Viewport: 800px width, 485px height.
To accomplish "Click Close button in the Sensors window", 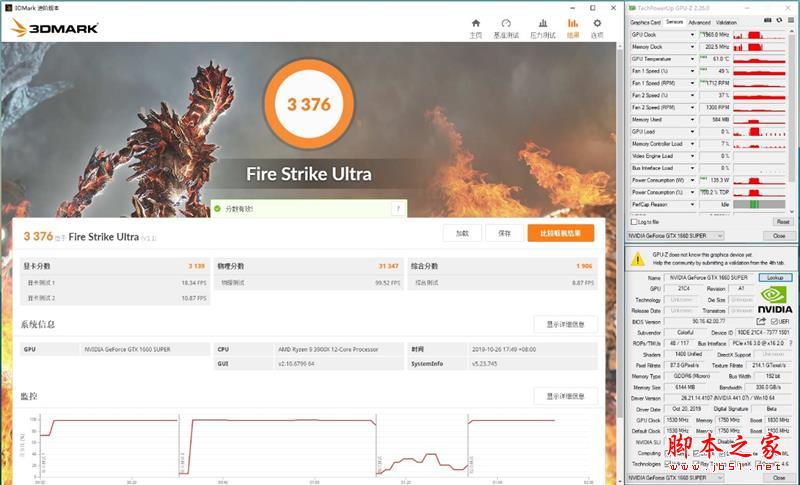I will (779, 236).
